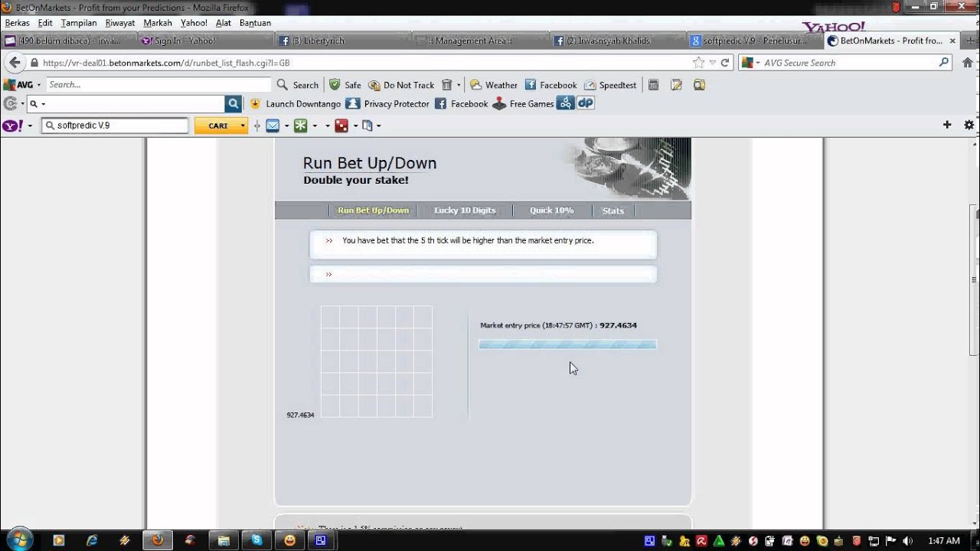Open the notepad icon in AVG toolbar
This screenshot has width=980, height=551.
(x=676, y=85)
